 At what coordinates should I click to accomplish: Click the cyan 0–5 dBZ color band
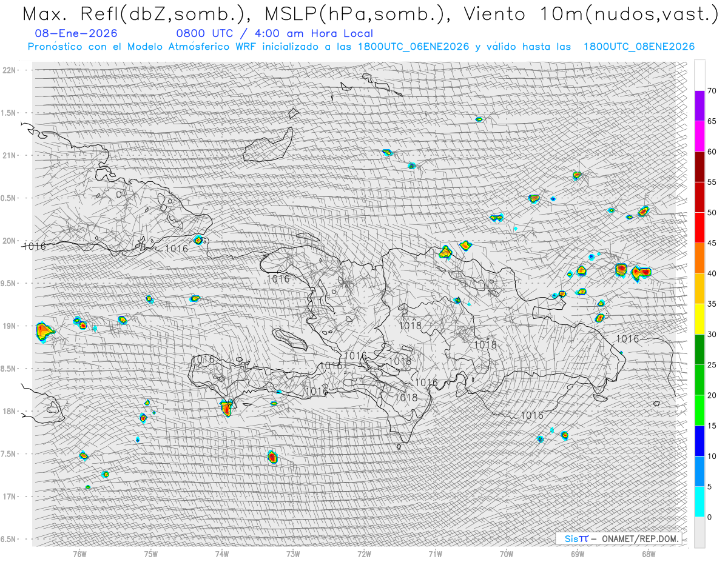coord(699,501)
